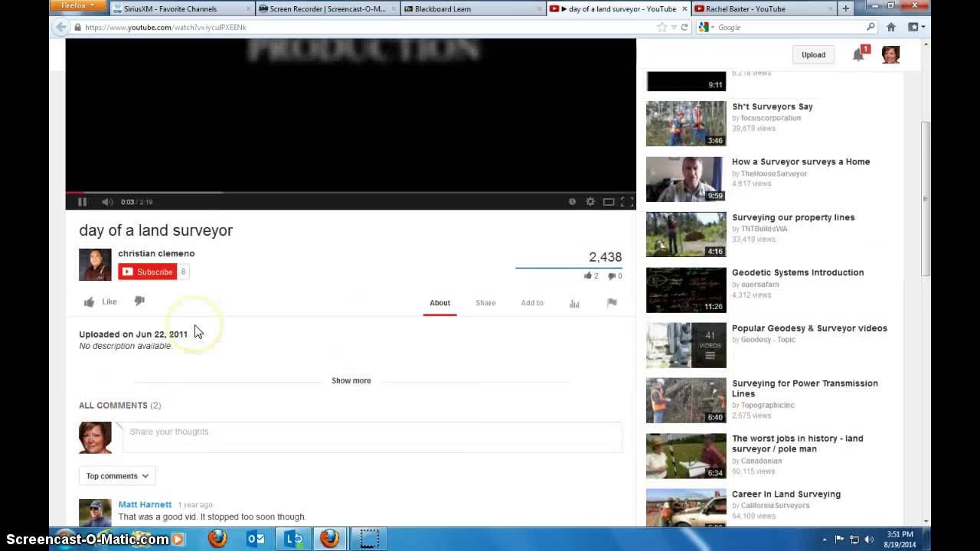Image resolution: width=980 pixels, height=551 pixels.
Task: Open Matt Harnett's profile link
Action: pyautogui.click(x=145, y=504)
